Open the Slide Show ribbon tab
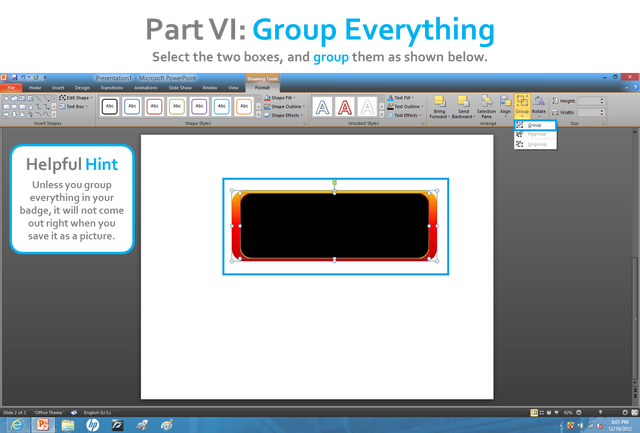Viewport: 640px width, 433px height. click(180, 88)
